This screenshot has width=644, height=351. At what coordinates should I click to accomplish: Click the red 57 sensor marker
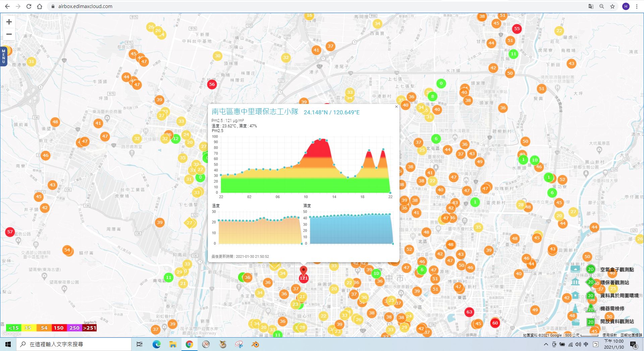[10, 232]
